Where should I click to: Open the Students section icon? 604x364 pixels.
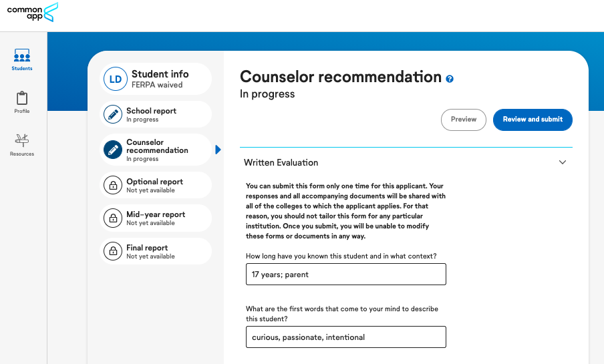point(22,56)
